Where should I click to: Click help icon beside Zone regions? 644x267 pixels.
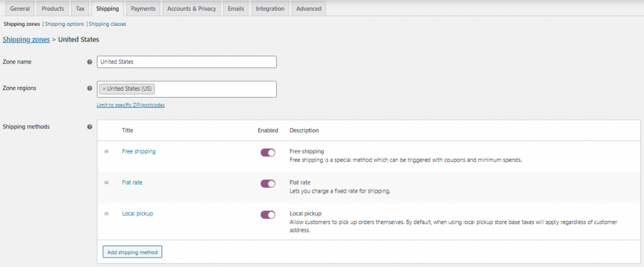[90, 89]
